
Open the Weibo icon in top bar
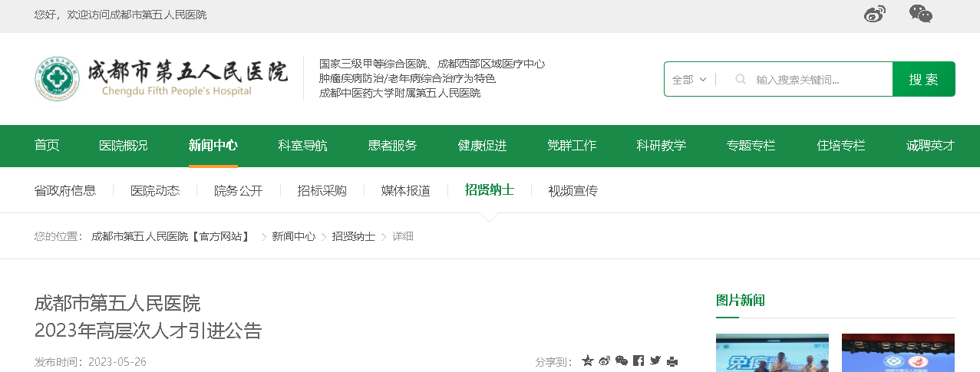coord(874,14)
